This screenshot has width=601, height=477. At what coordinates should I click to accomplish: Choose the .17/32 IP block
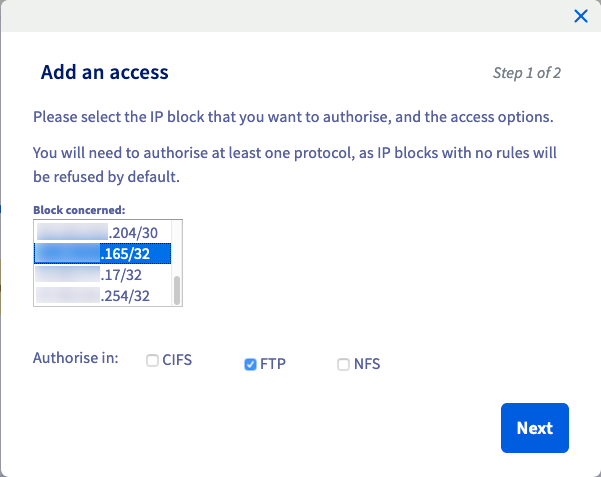[x=124, y=275]
